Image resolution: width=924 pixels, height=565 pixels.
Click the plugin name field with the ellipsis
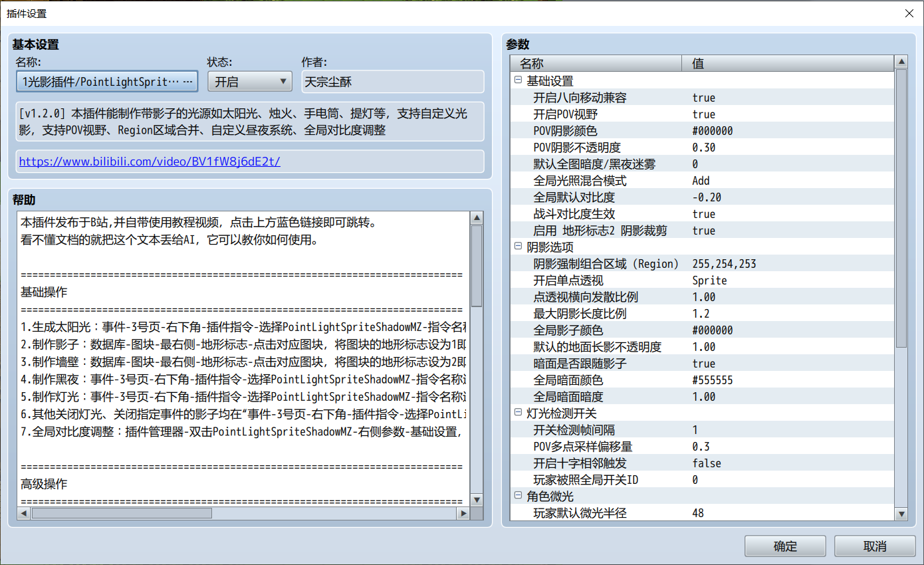pos(107,81)
